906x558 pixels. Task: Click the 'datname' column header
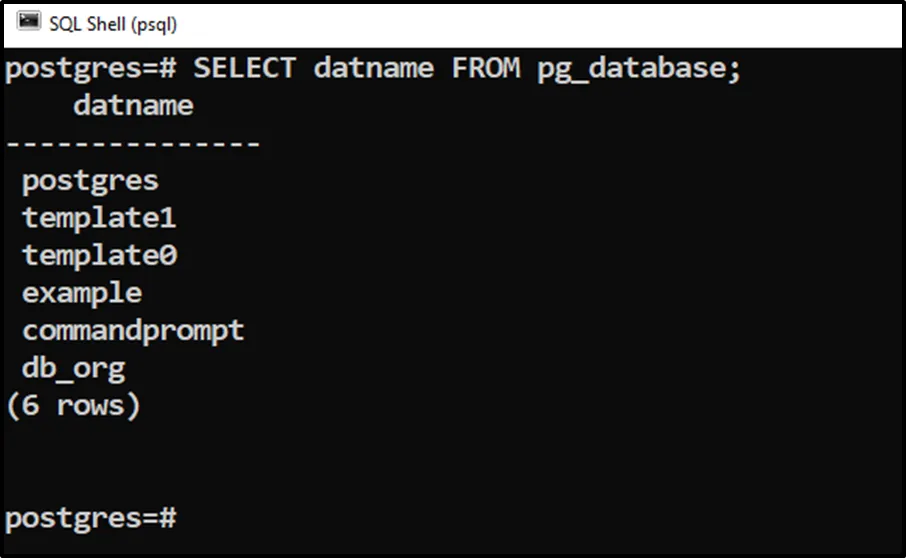(x=133, y=105)
